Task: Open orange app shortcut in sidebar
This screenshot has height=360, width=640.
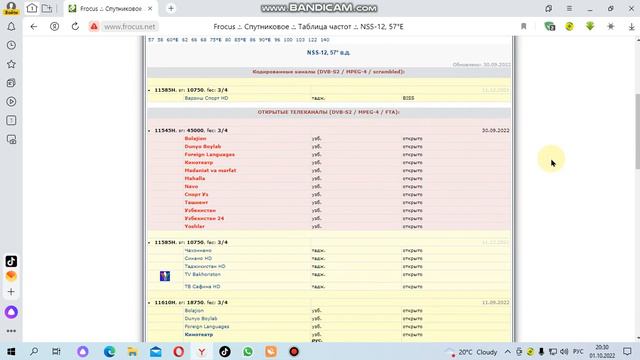Action: (11, 276)
